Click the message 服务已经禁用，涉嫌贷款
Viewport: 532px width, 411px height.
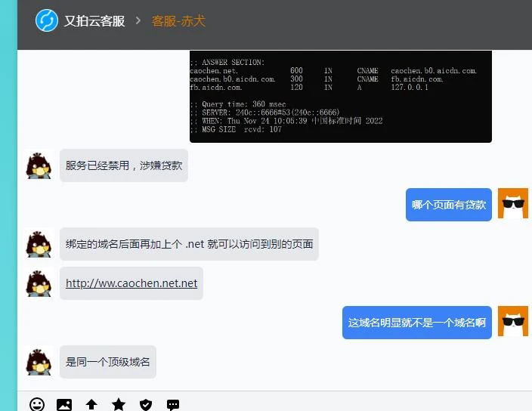click(124, 165)
